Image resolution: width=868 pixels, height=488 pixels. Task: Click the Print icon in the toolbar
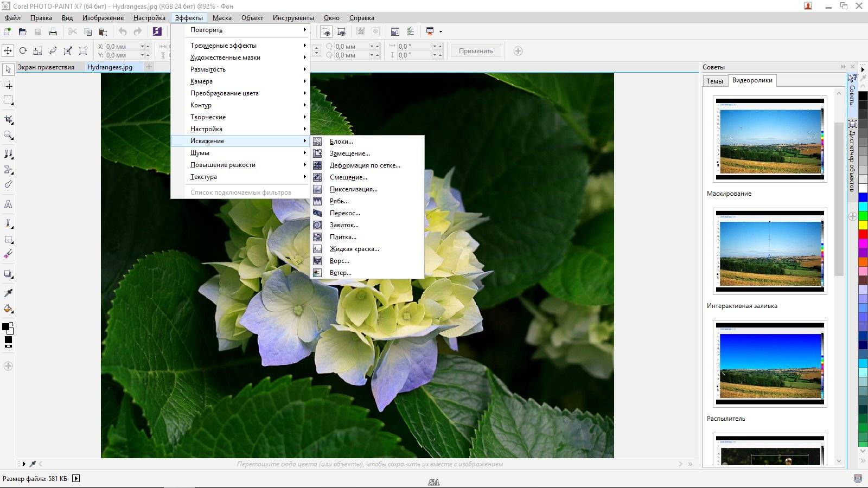coord(53,31)
